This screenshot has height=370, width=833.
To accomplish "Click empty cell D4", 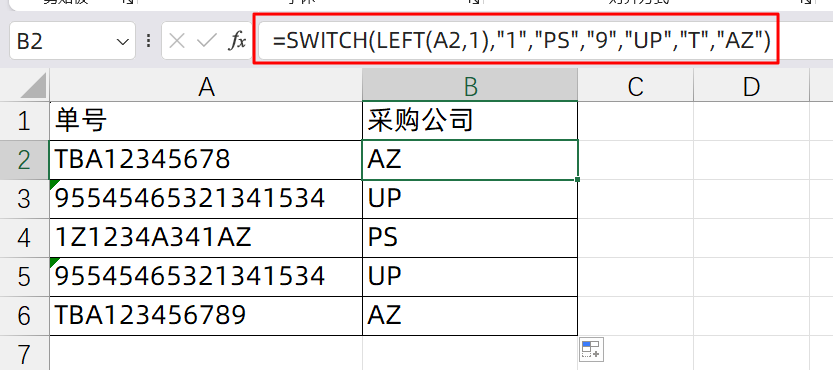I will (x=751, y=238).
